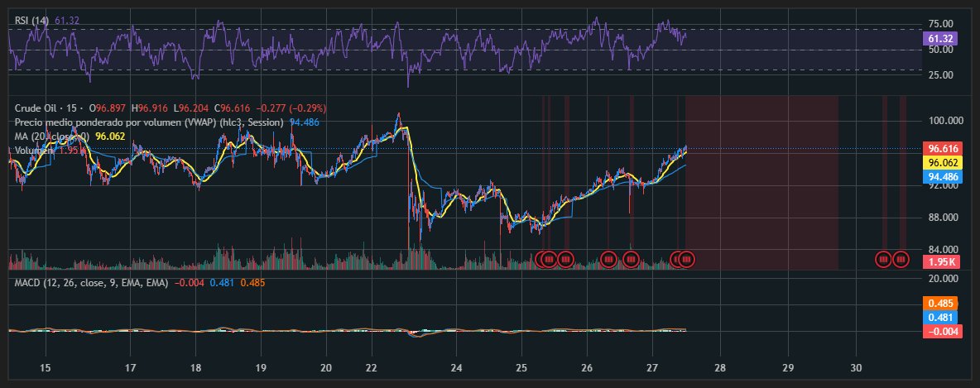Select the MACD (12, 26, close, 9) legend
The height and width of the screenshot is (388, 980).
92,283
